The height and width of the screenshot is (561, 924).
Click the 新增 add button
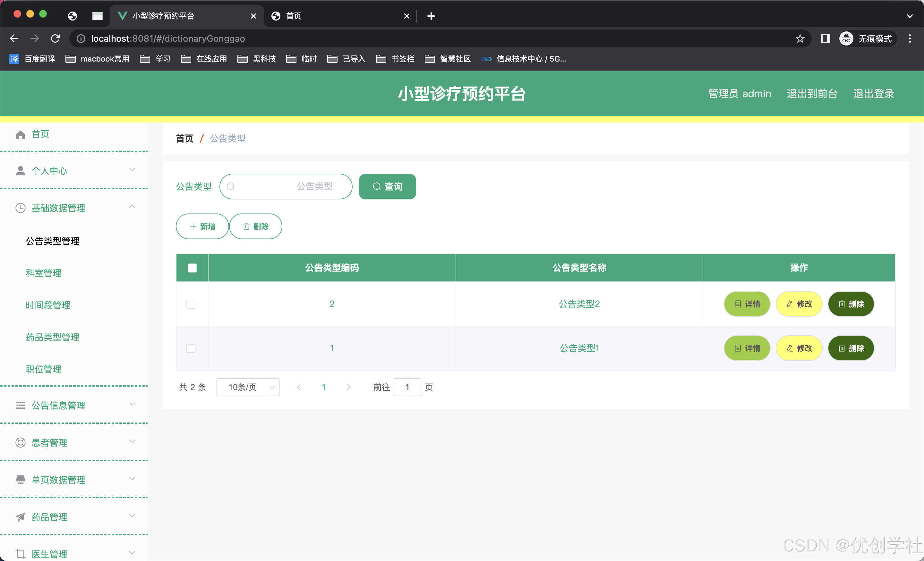[202, 226]
